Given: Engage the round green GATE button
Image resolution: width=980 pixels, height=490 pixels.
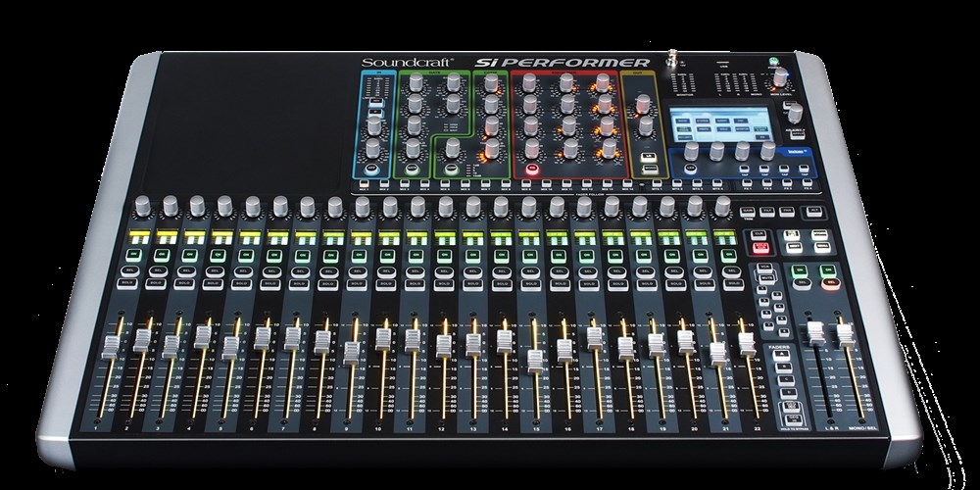Looking at the screenshot, I should pyautogui.click(x=412, y=169).
